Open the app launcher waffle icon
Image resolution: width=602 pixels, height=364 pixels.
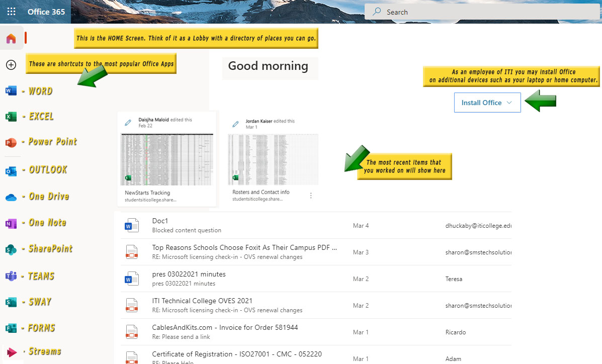point(11,12)
